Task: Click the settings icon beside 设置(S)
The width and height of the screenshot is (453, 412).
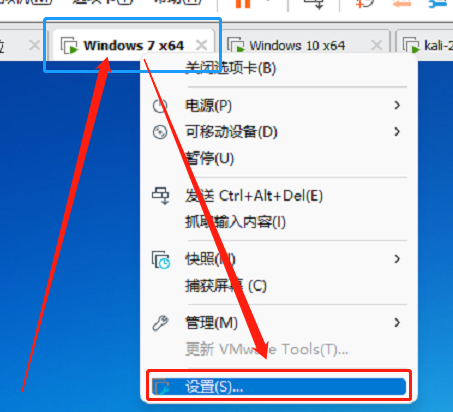Action: pyautogui.click(x=161, y=387)
